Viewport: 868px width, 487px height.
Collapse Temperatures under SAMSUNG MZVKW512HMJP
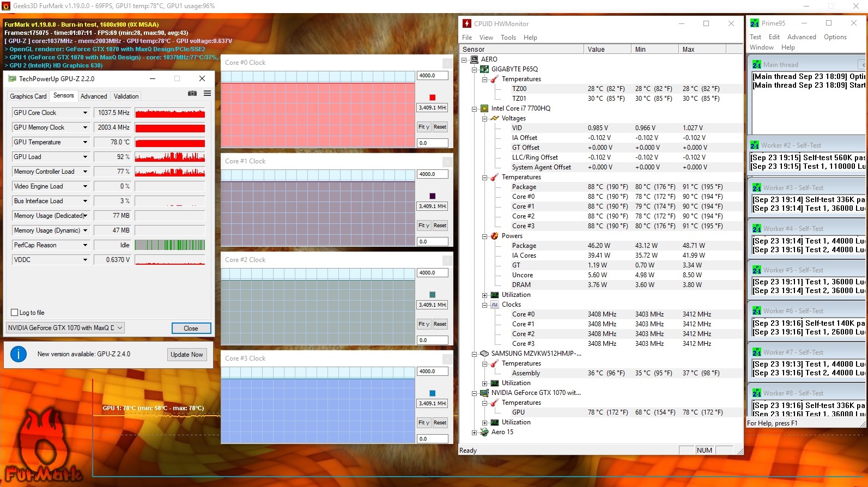pos(484,364)
